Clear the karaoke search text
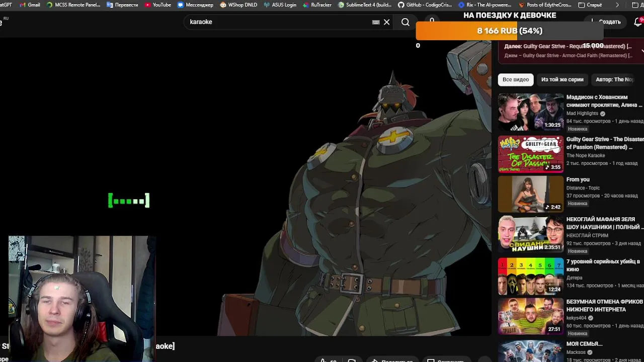The height and width of the screenshot is (362, 644). coord(386,22)
